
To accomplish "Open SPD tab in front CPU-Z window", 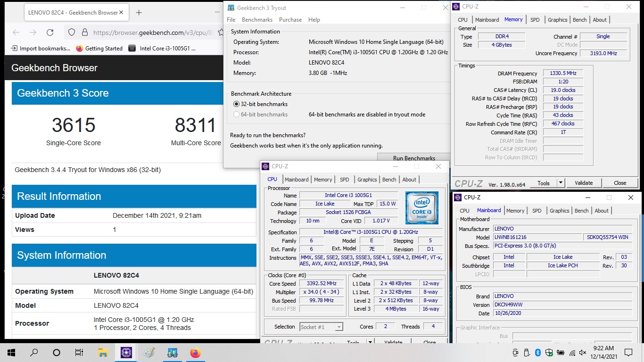I will (x=345, y=180).
